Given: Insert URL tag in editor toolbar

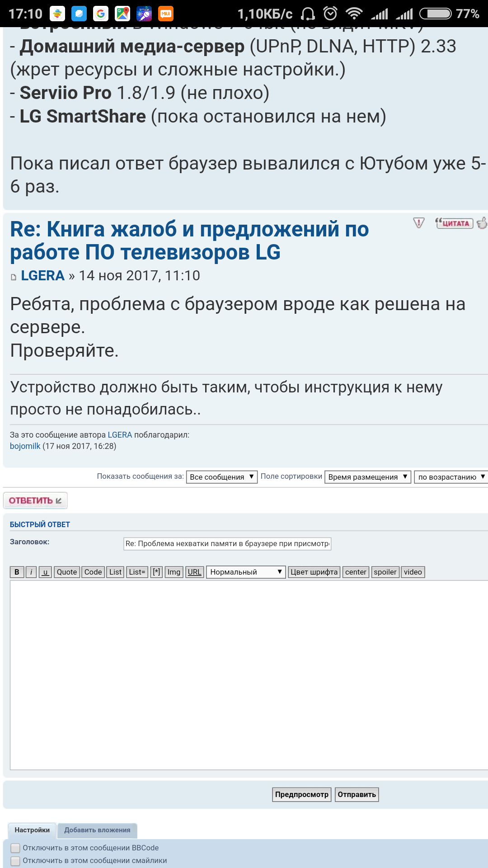Looking at the screenshot, I should coord(194,572).
